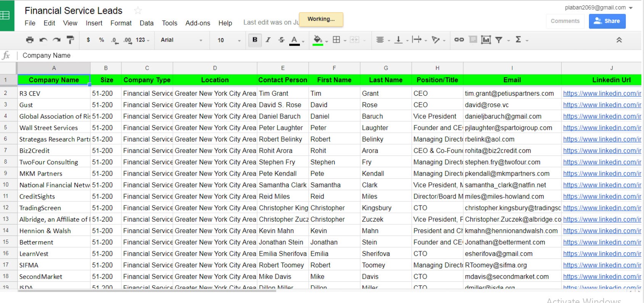Click the Print icon in toolbar
Screen dimensions: 644x303
(30, 40)
